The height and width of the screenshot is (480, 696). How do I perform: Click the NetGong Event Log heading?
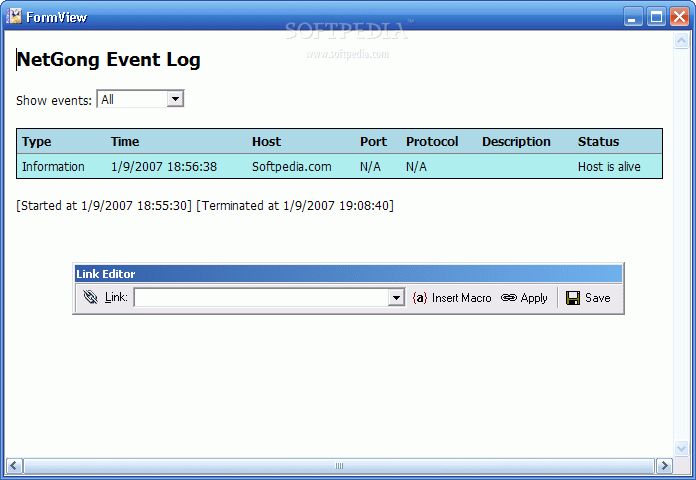(109, 60)
